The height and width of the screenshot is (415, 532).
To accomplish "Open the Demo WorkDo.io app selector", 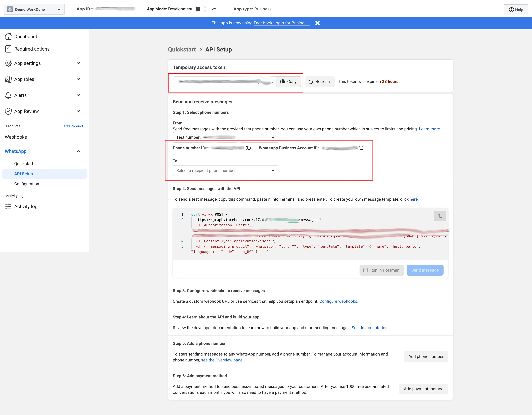I will [34, 9].
